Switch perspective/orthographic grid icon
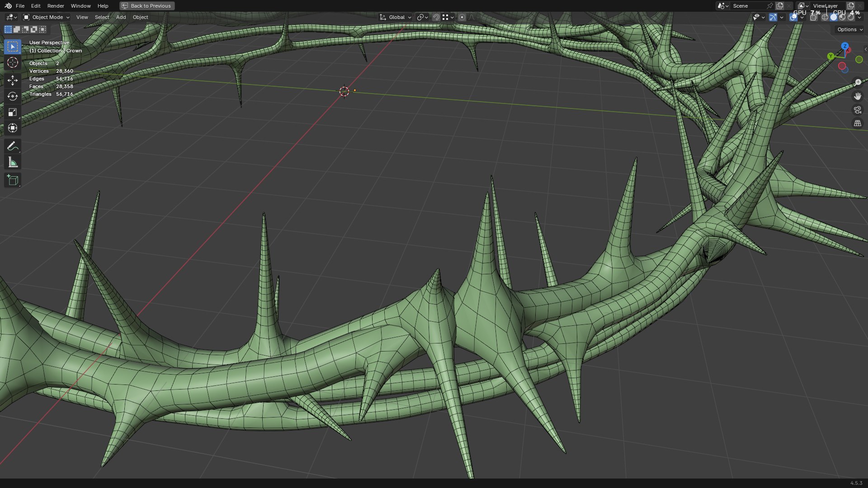This screenshot has height=488, width=868. [x=858, y=123]
